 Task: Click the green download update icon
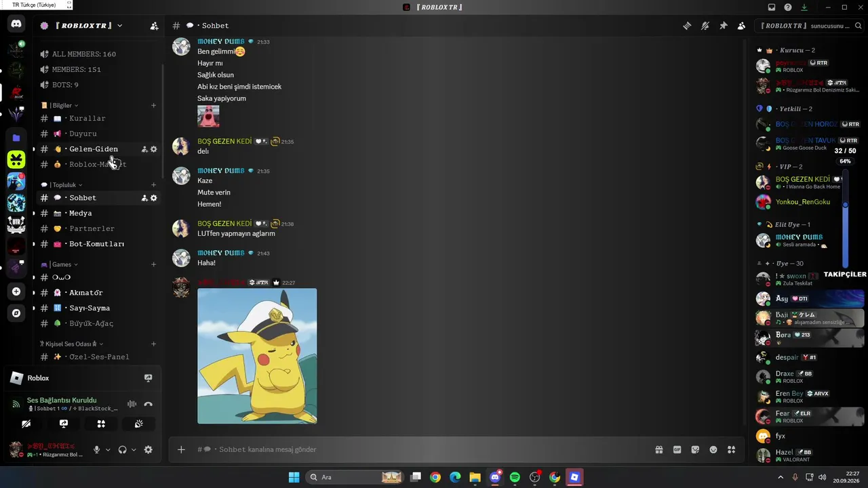pos(804,7)
